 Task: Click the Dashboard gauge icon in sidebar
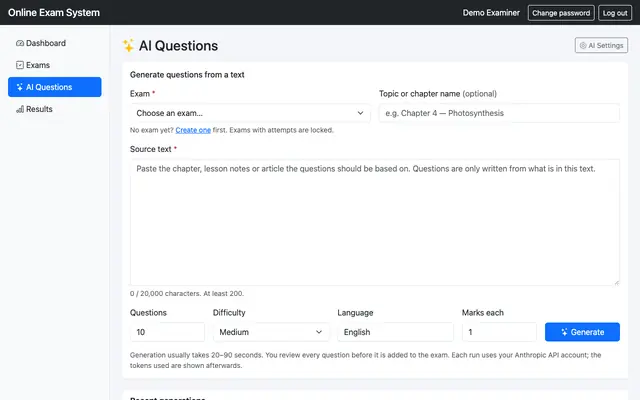pos(20,43)
